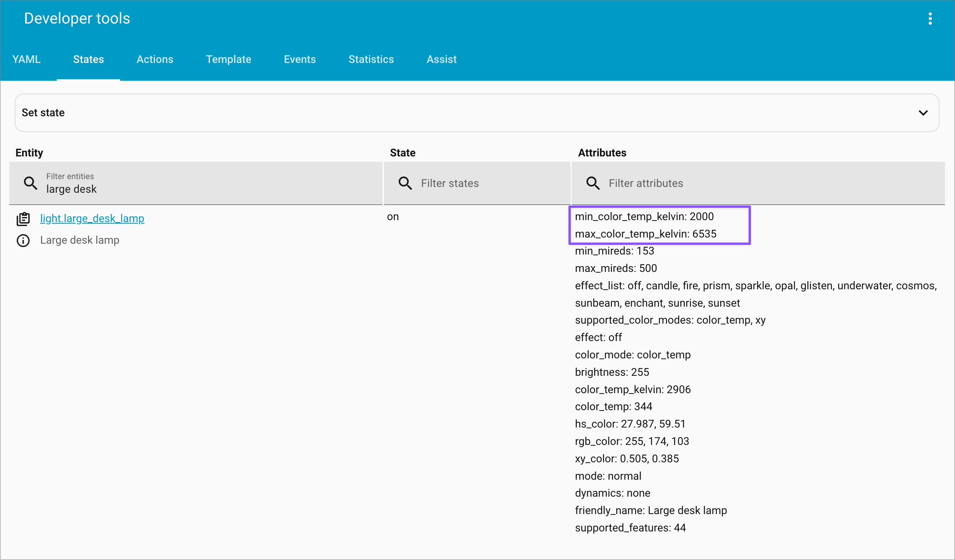Click the Large desk lamp name text
This screenshot has height=560, width=955.
tap(80, 240)
